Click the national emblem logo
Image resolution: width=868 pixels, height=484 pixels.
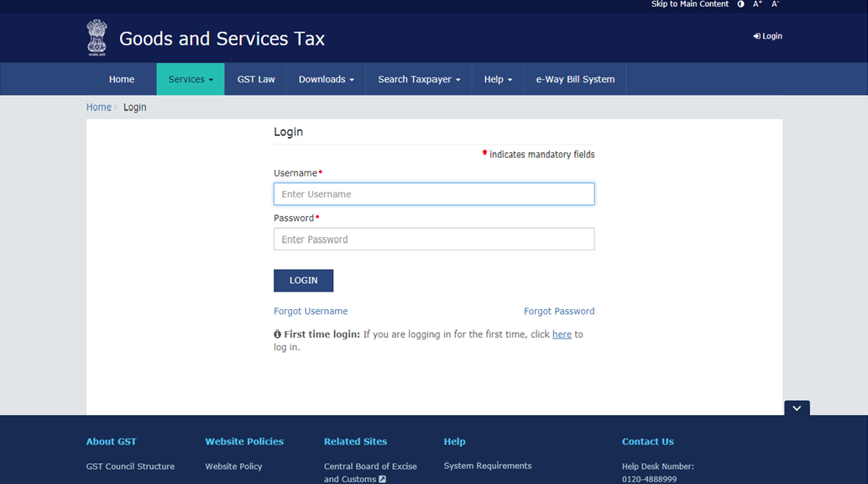97,38
